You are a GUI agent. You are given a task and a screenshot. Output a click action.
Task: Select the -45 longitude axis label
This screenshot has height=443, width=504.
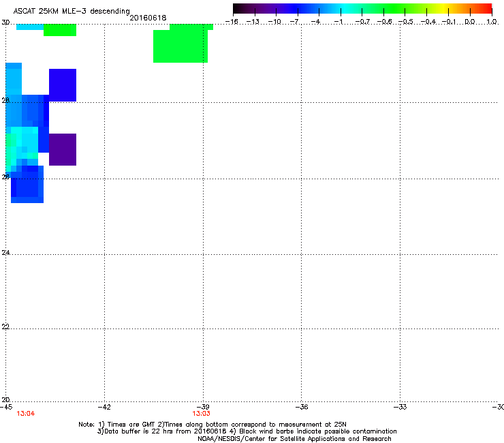(6, 407)
